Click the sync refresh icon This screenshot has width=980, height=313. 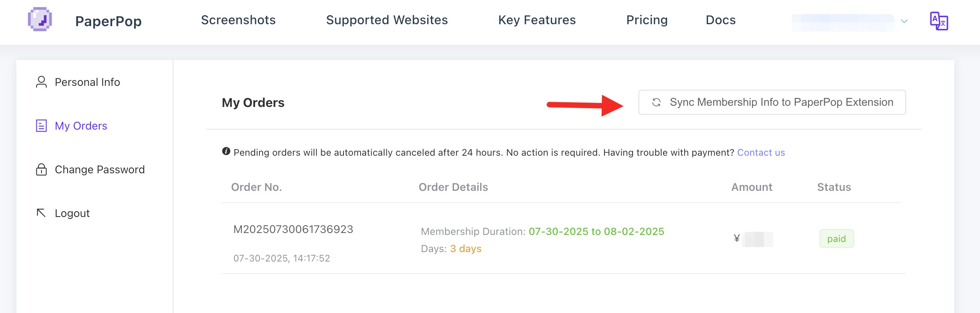tap(656, 102)
